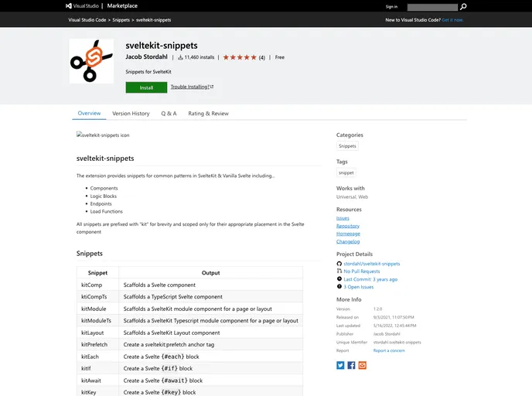Viewport: 532px width, 396px height.
Task: Open the sveltekit-snippets extension logo image
Action: 91,61
